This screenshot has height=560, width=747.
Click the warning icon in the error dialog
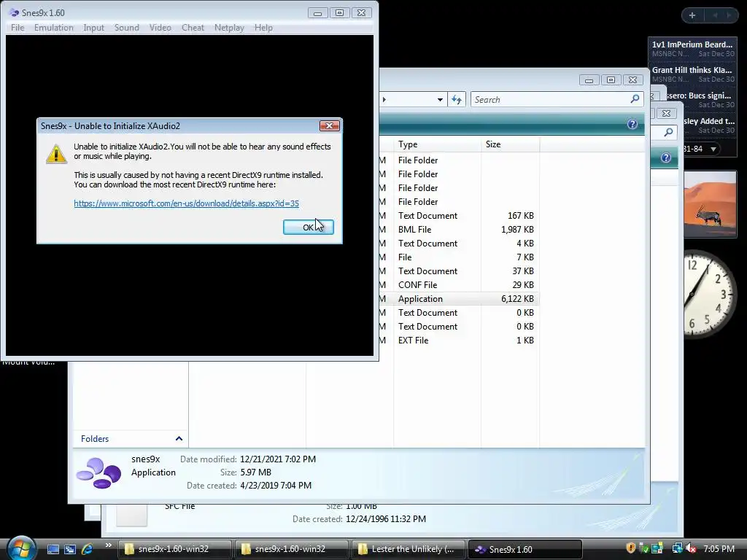click(56, 154)
